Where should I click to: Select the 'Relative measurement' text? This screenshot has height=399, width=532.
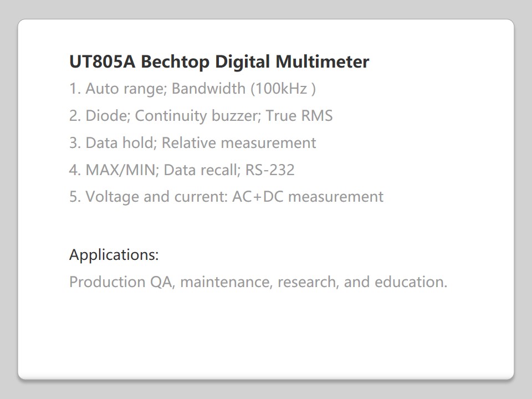coord(239,143)
